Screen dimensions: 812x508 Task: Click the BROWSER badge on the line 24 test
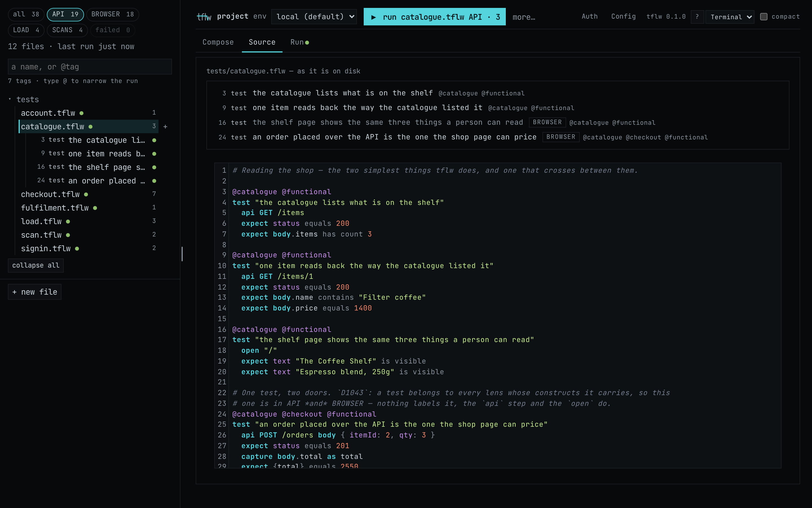click(x=561, y=137)
